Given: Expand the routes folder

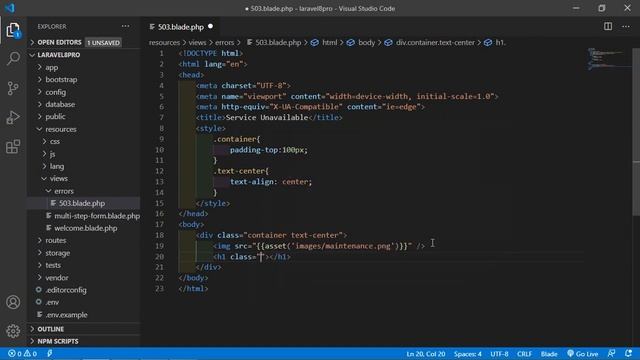Looking at the screenshot, I should [56, 240].
